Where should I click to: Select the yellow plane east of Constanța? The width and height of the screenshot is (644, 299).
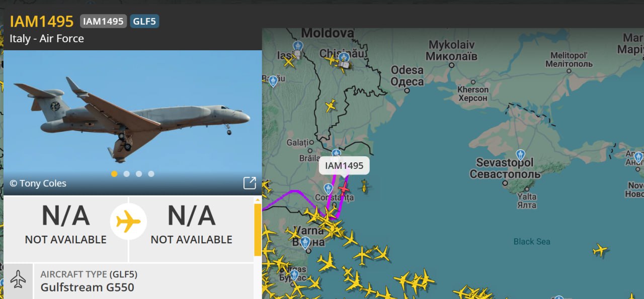[364, 186]
